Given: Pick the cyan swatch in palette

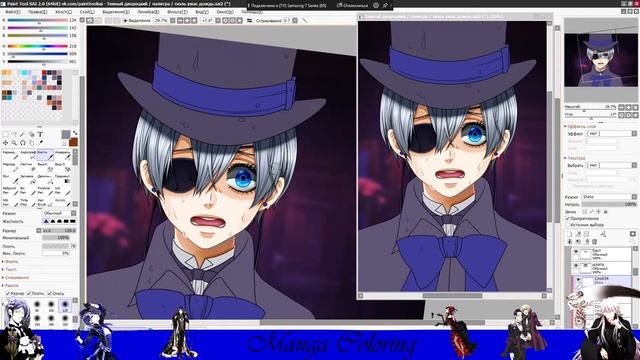Looking at the screenshot, I should click(25, 73).
